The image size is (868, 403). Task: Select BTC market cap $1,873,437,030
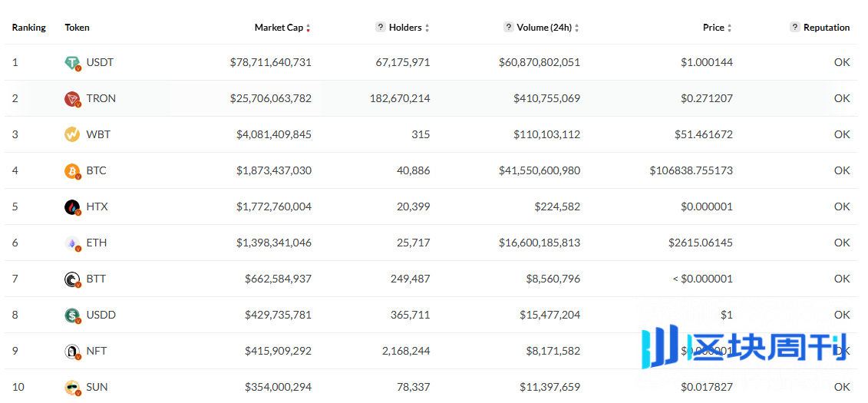[274, 170]
